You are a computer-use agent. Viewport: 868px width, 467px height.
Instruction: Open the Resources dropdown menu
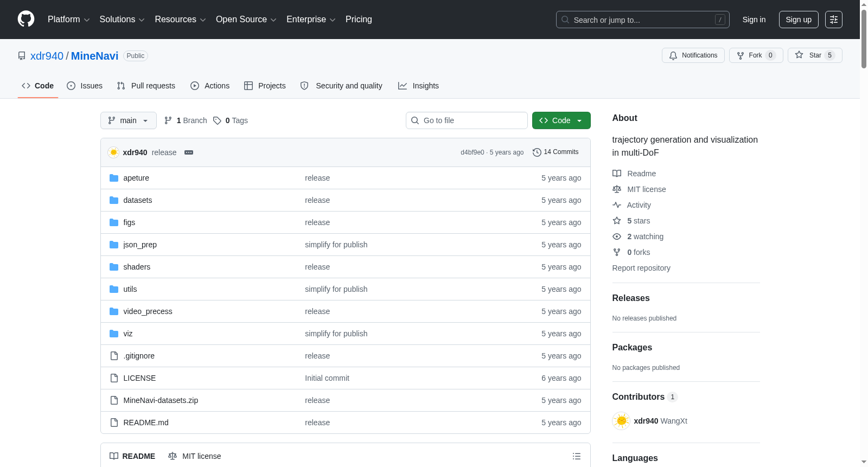pos(180,20)
